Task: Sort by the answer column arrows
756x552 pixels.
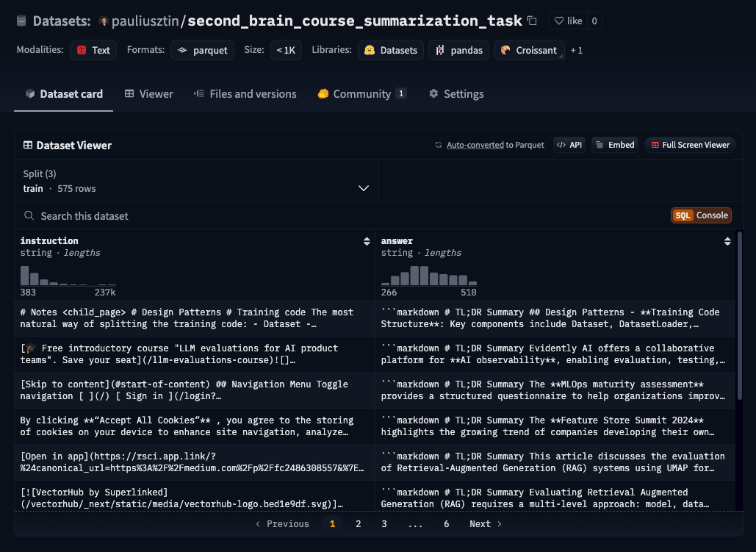Action: (727, 241)
